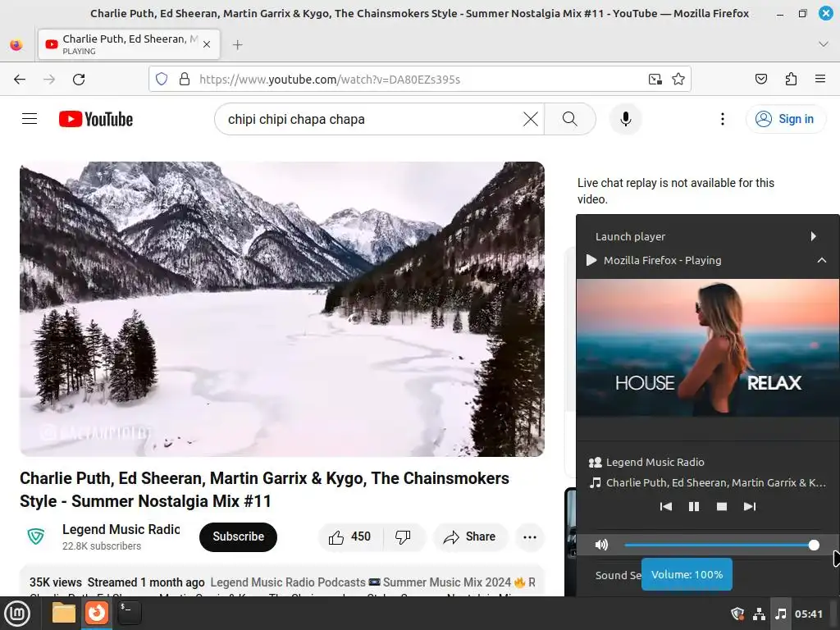Go back with the browser back arrow

[x=20, y=80]
